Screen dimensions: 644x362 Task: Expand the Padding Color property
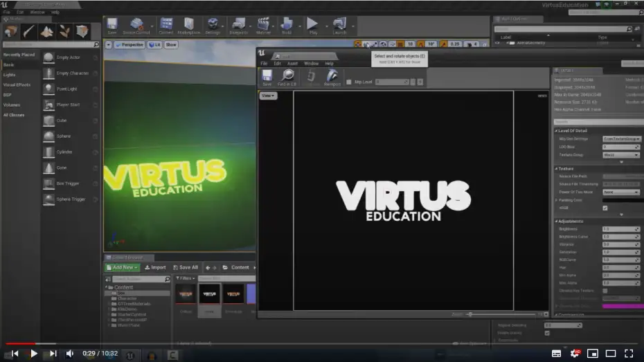[x=557, y=200]
